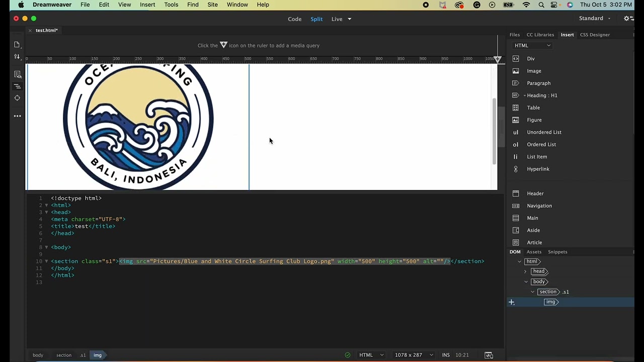
Task: Select the section tag in tag selector
Action: [x=64, y=355]
